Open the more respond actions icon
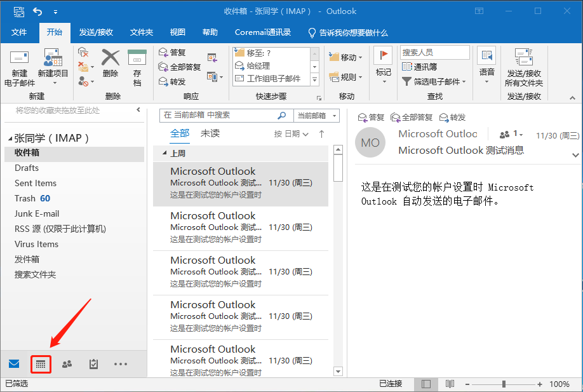Image resolution: width=583 pixels, height=392 pixels. click(x=215, y=77)
